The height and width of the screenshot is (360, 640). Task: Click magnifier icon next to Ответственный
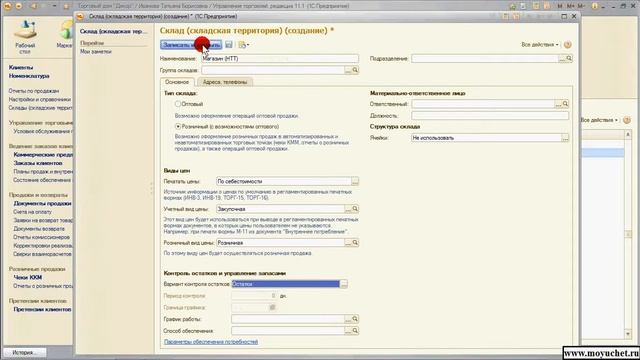565,104
